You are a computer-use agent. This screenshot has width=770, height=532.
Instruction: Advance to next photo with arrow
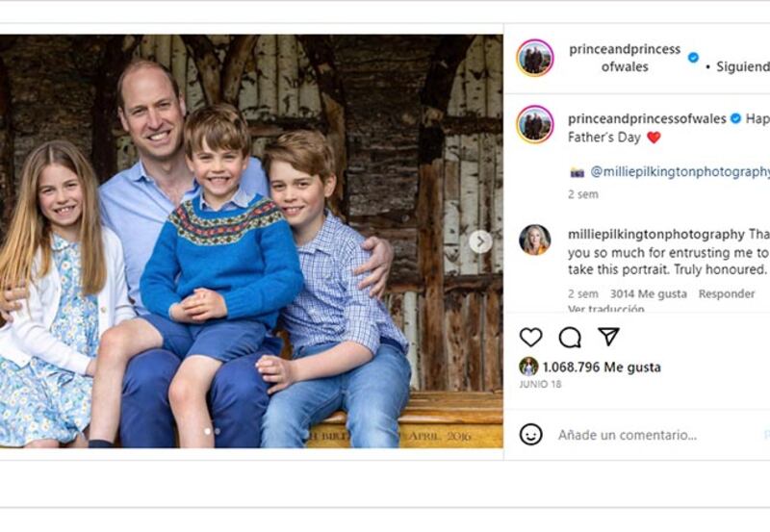tap(480, 241)
